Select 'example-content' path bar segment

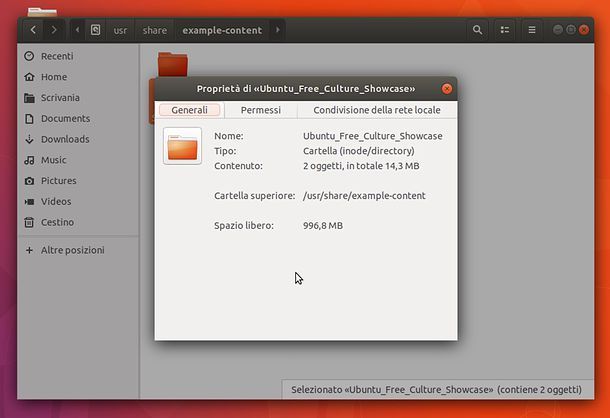(x=222, y=30)
